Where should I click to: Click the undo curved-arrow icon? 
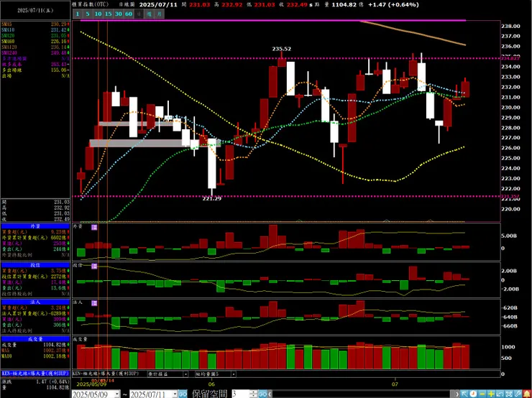coord(500,394)
